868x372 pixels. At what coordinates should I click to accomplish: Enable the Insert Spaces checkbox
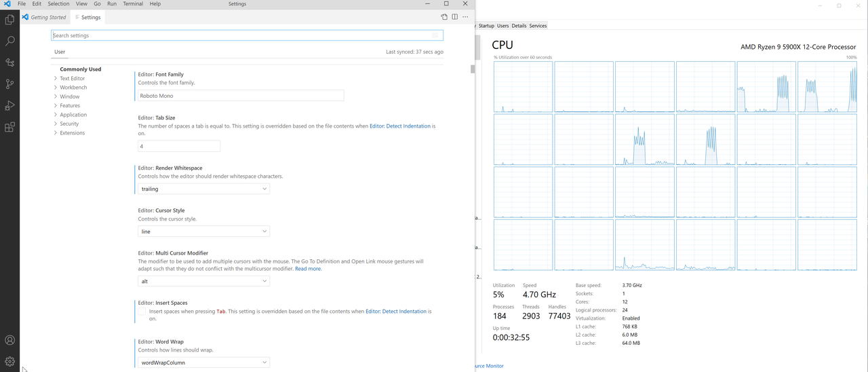pos(142,312)
